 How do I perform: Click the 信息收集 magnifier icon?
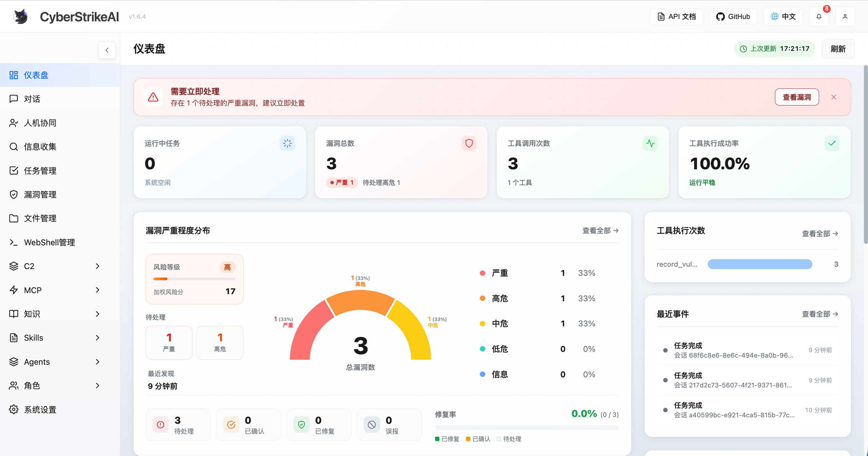coord(14,147)
